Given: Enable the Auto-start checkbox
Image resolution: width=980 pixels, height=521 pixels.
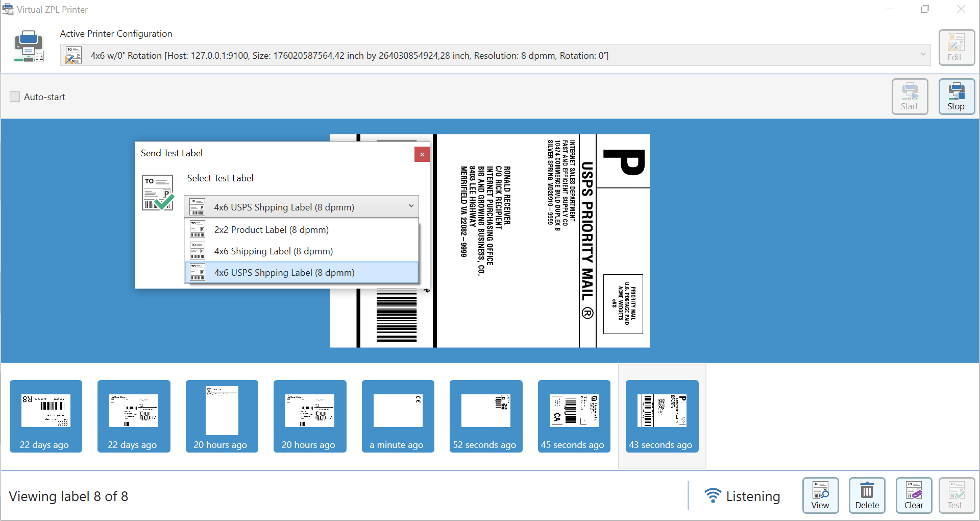Looking at the screenshot, I should point(15,96).
